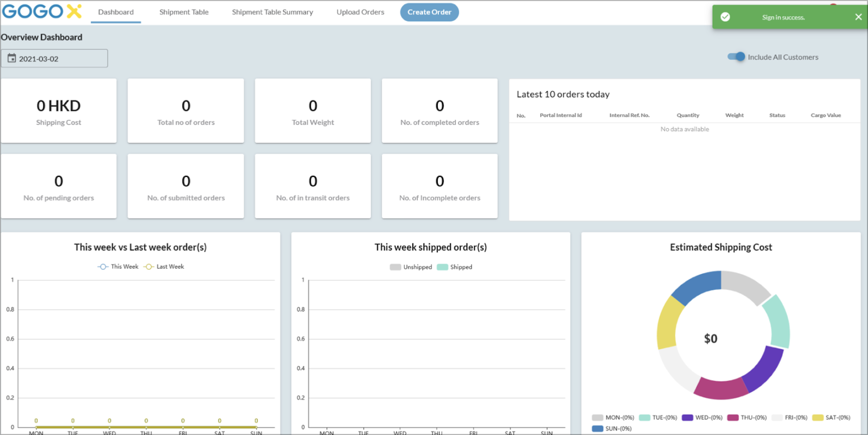868x435 pixels.
Task: Click the green checkmark success icon
Action: tap(725, 17)
